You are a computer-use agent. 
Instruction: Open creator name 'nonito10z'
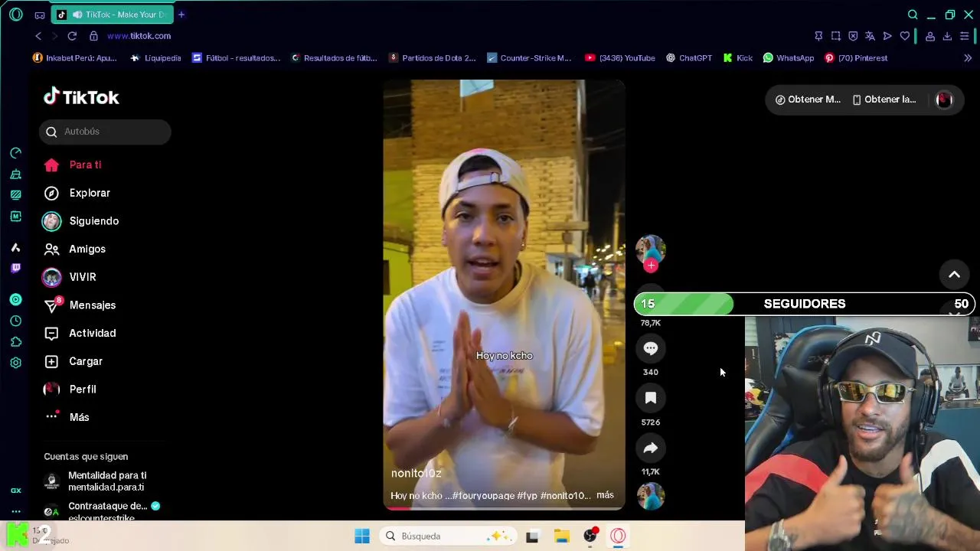[x=416, y=473]
